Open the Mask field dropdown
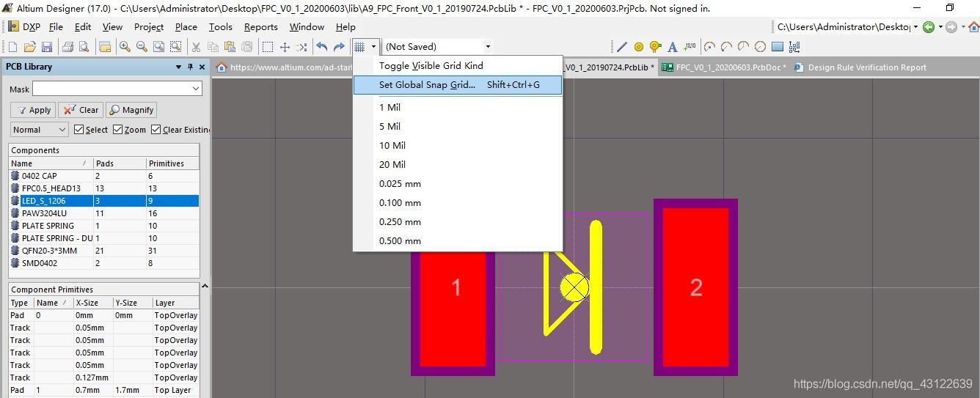The width and height of the screenshot is (980, 398). point(195,89)
